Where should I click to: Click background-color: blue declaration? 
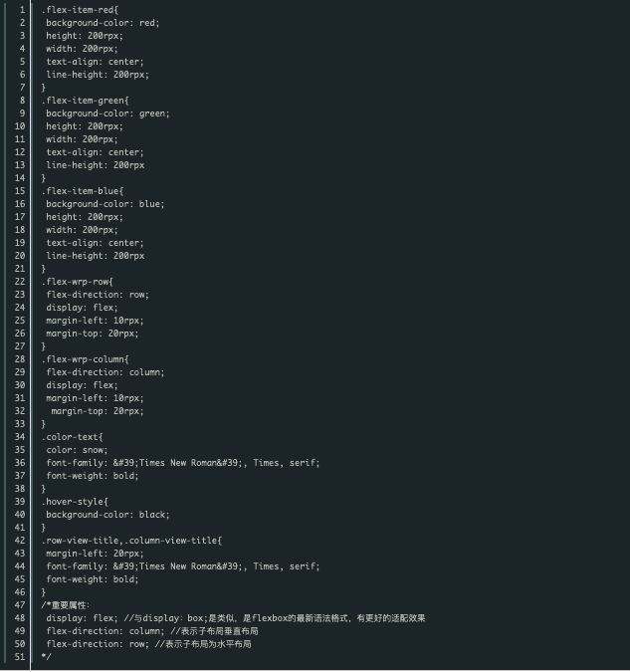click(x=105, y=203)
